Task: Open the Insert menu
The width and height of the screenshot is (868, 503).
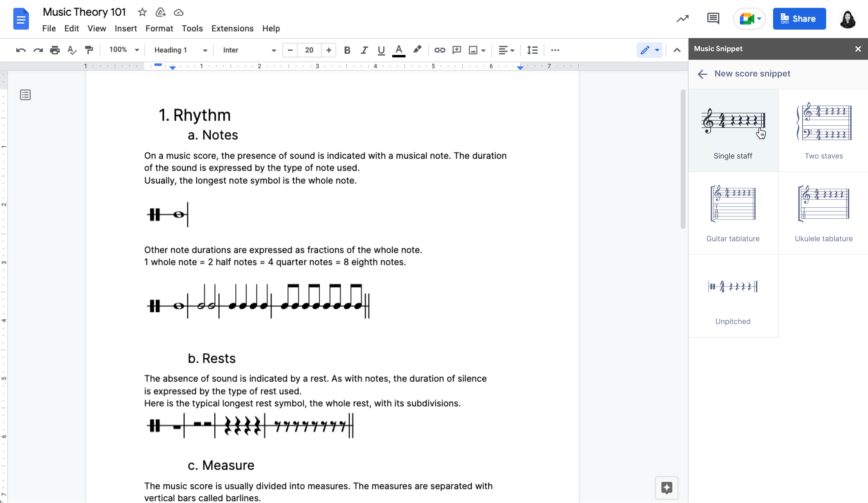Action: coord(126,29)
